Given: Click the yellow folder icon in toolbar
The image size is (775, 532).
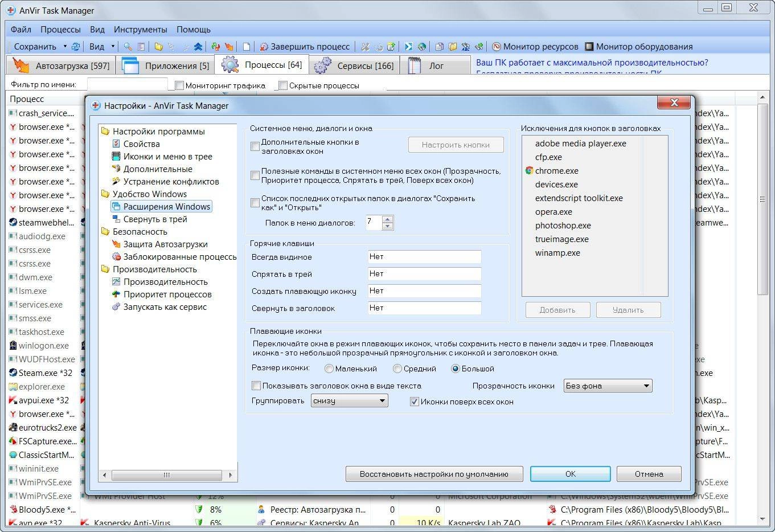Looking at the screenshot, I should [x=159, y=47].
